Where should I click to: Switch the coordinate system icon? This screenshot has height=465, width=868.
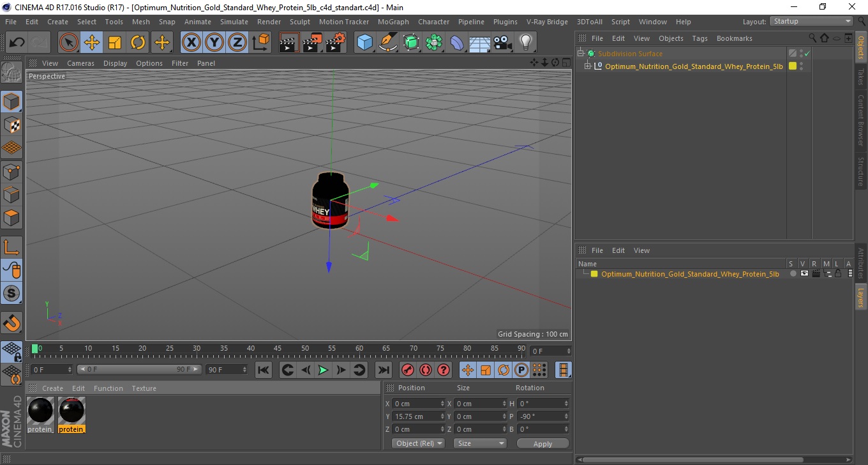tap(260, 43)
